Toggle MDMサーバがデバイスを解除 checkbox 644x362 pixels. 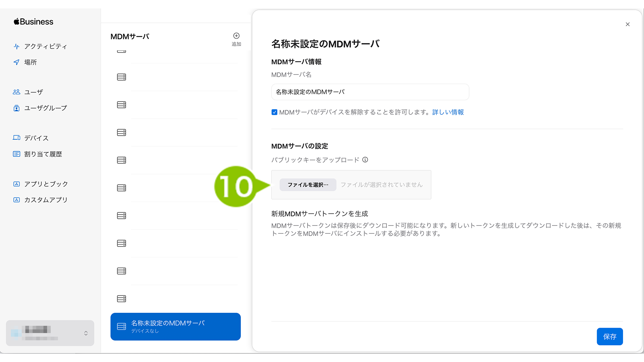[274, 112]
